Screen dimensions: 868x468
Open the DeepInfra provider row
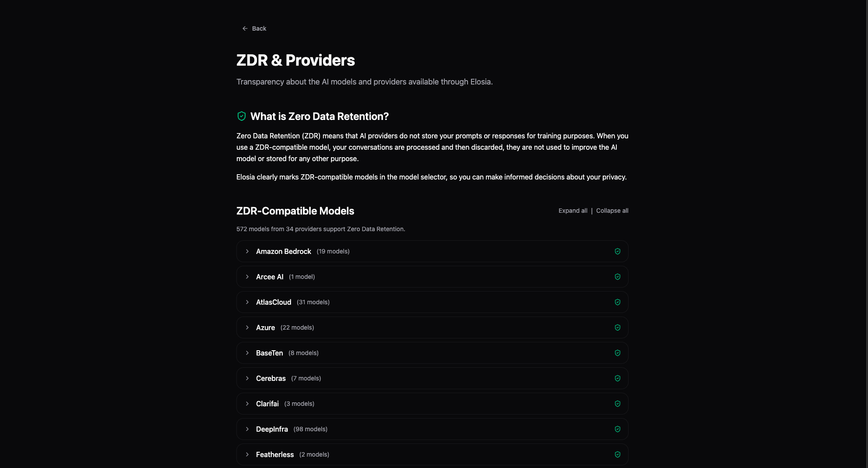[x=272, y=429]
